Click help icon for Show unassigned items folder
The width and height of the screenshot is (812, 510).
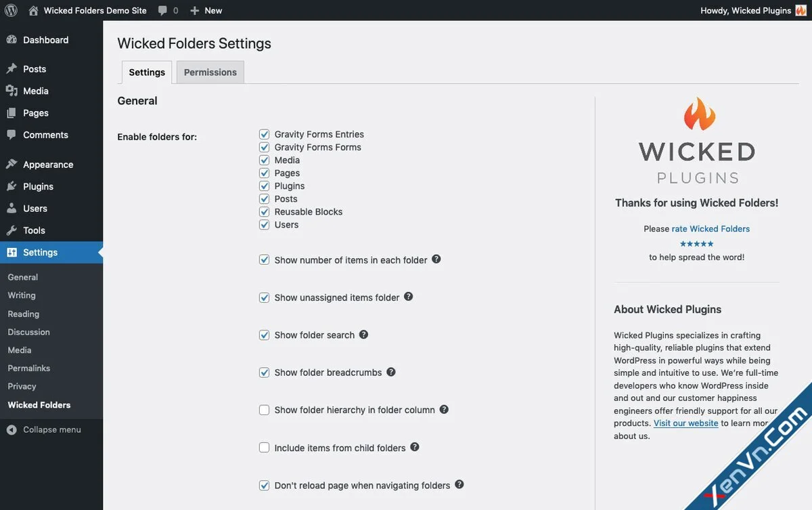pos(409,297)
